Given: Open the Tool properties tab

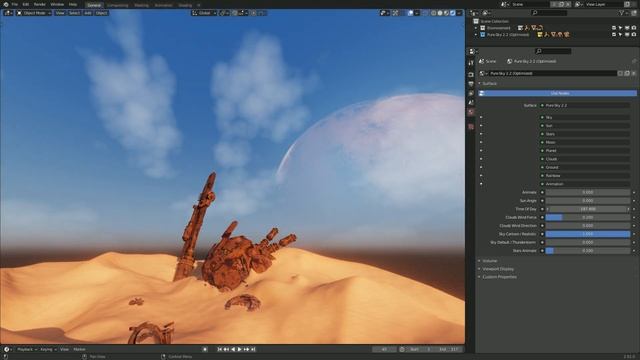Looking at the screenshot, I should (x=471, y=63).
